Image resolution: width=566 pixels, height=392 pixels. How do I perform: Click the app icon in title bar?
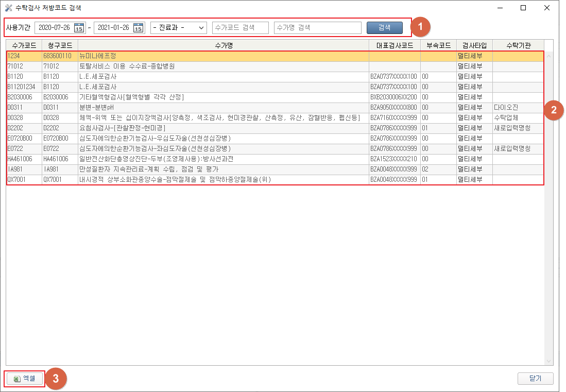click(9, 8)
